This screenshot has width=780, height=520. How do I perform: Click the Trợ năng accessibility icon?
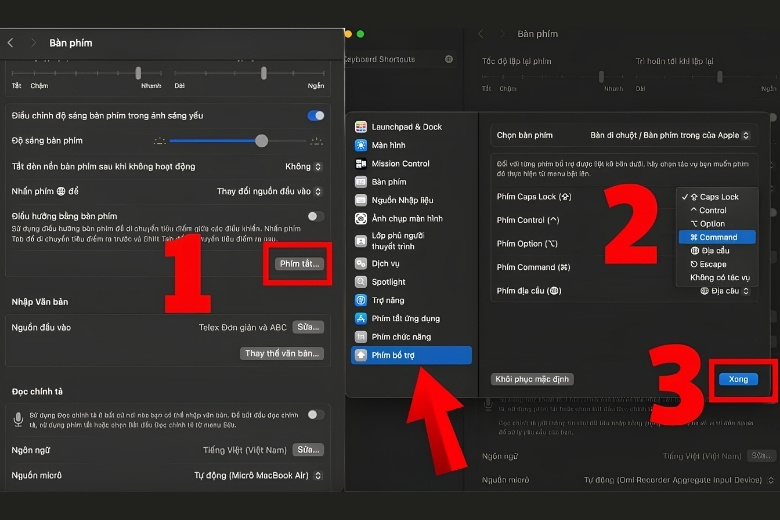[x=361, y=301]
